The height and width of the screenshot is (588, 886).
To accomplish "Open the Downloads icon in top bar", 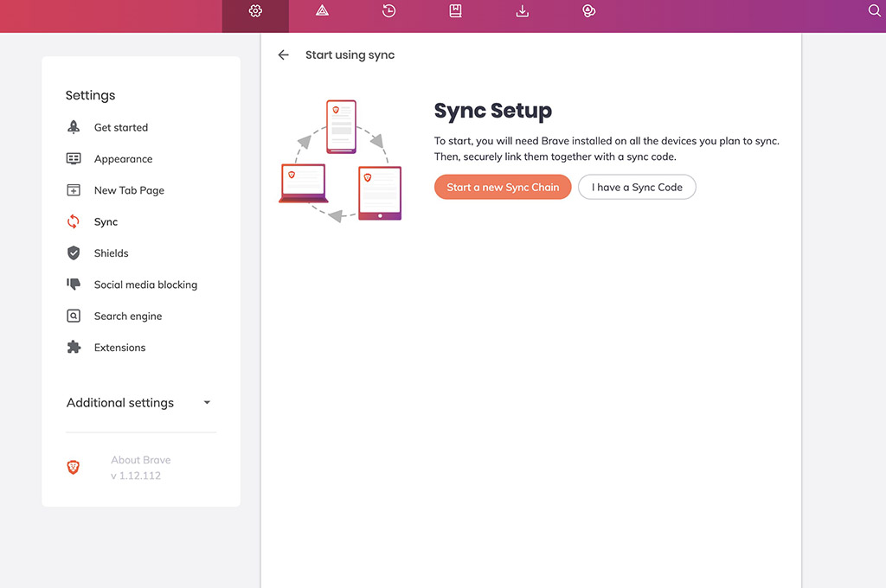I will (522, 11).
